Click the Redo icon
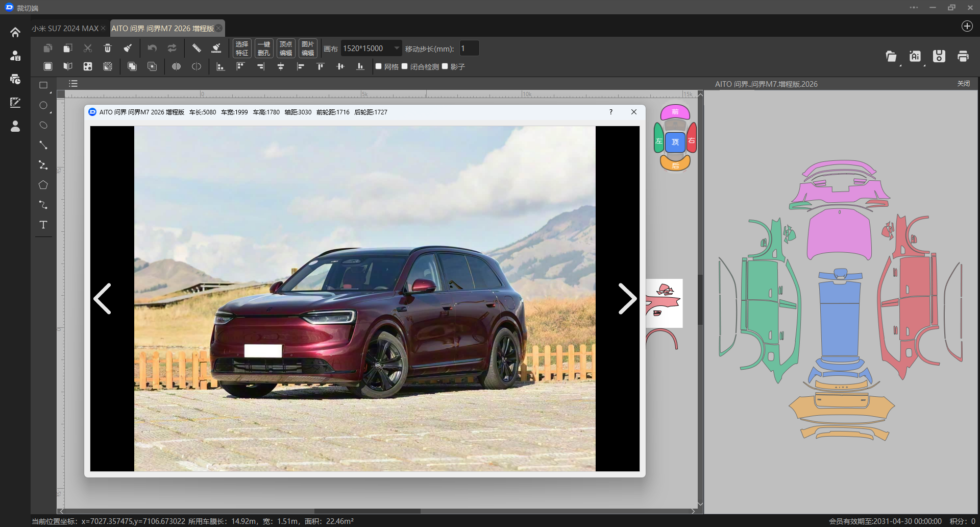 (x=172, y=48)
